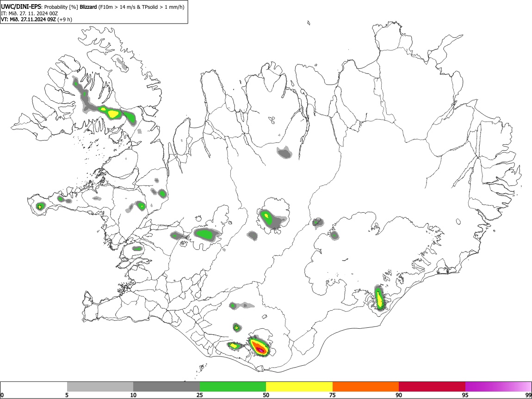Click the yellow 50-75 legend swatch
This screenshot has width=532, height=399.
(x=299, y=387)
